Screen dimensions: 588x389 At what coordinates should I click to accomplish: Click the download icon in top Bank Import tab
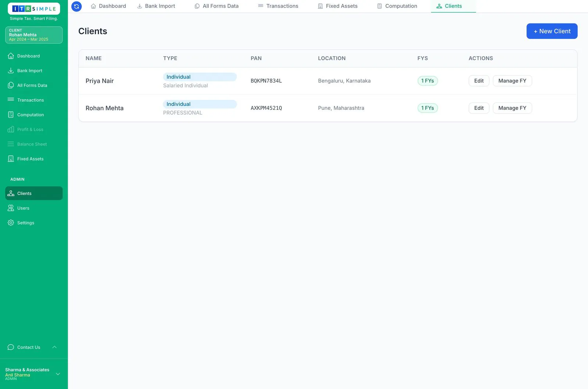tap(140, 6)
